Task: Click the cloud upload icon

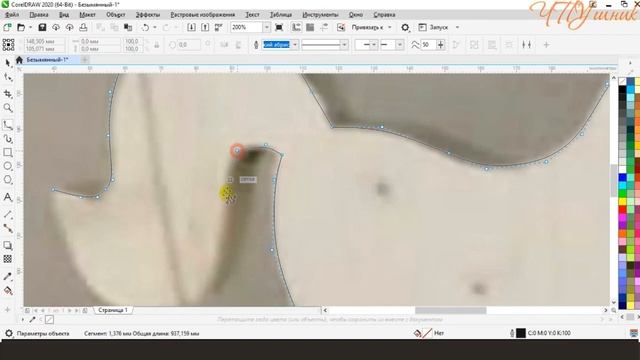Action: [69, 27]
